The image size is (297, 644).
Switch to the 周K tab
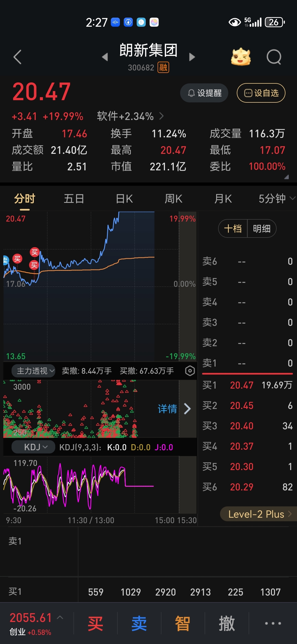click(174, 199)
